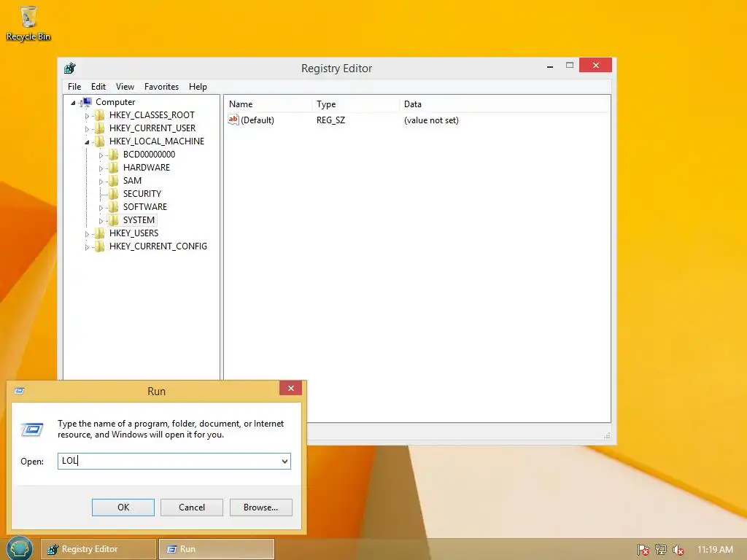747x560 pixels.
Task: Click the 11:19 AM taskbar clock
Action: click(x=715, y=550)
